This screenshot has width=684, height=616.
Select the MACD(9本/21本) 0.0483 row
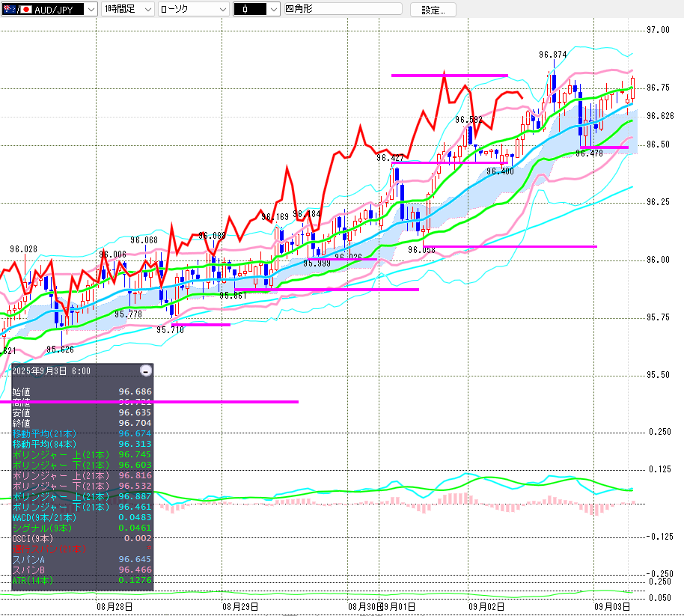82,517
